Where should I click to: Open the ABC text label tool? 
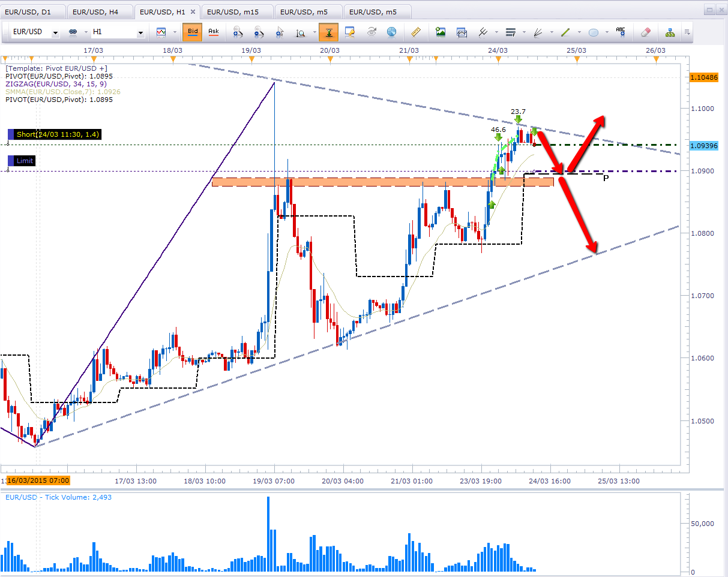[621, 31]
